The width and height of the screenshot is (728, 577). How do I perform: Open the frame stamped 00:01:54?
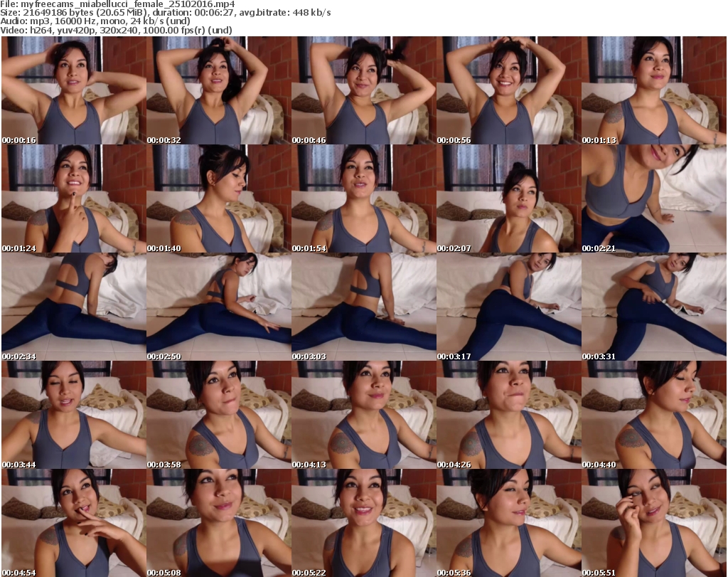click(x=363, y=198)
